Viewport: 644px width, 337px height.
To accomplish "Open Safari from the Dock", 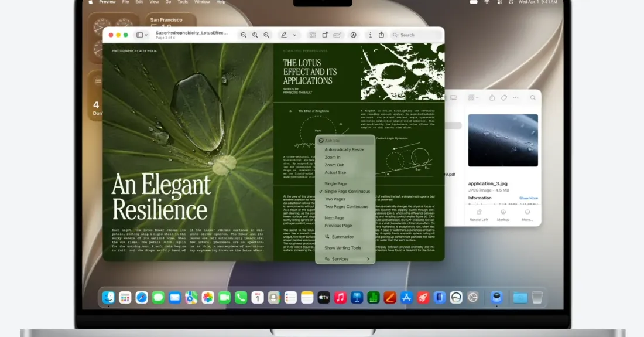I will (142, 297).
